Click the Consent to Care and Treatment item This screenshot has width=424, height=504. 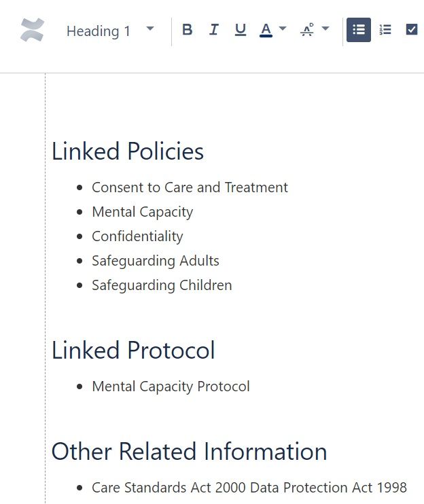point(190,187)
